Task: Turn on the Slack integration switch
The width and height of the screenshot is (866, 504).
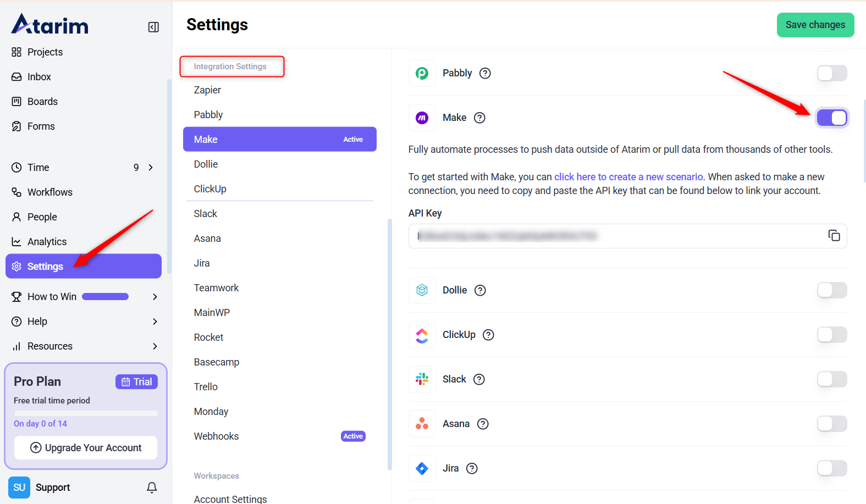Action: (x=831, y=379)
